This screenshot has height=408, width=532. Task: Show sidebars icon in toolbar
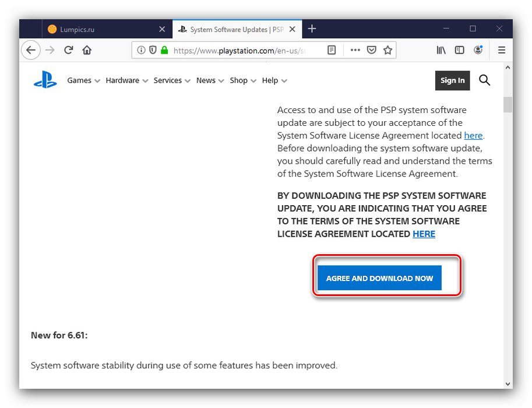pos(459,50)
